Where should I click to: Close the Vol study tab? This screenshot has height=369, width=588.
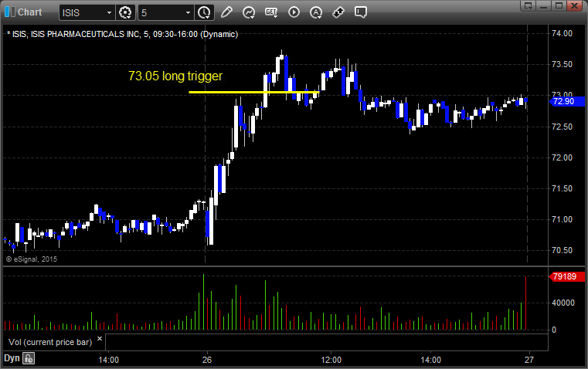(x=100, y=339)
